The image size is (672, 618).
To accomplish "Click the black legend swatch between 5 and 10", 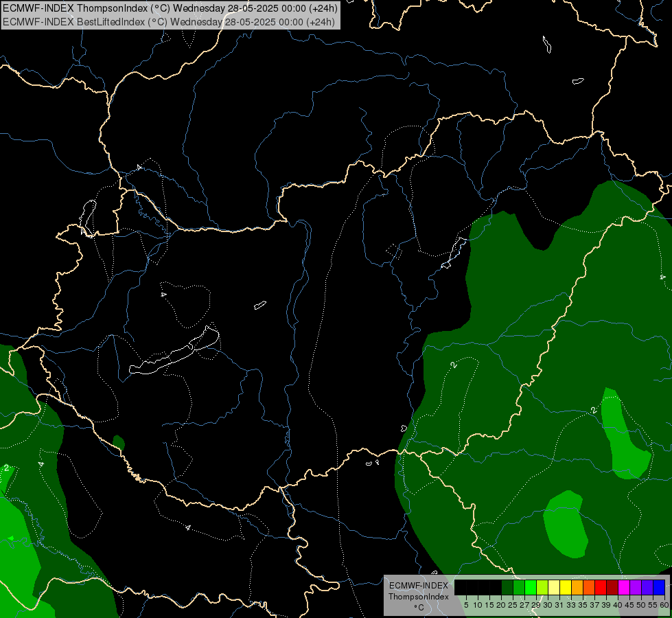I will (472, 587).
